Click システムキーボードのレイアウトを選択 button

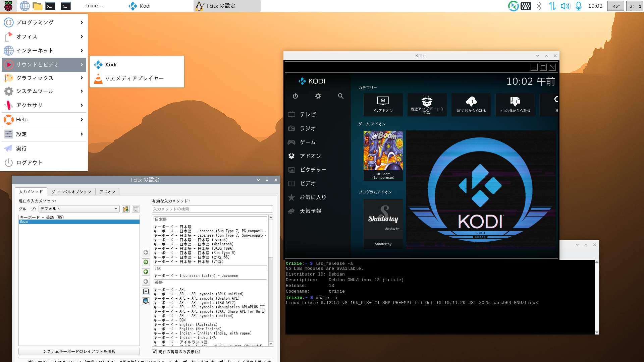tap(79, 351)
